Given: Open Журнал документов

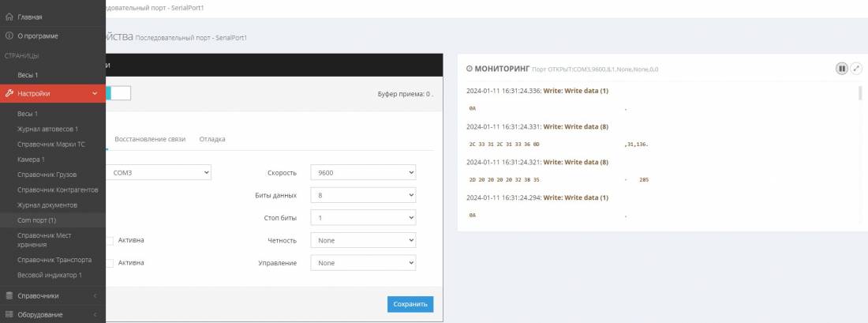Looking at the screenshot, I should tap(47, 205).
